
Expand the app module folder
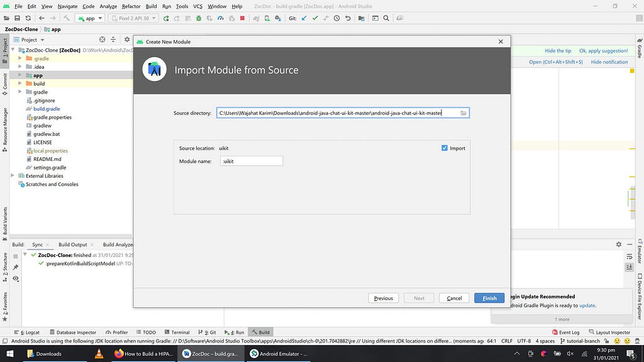19,75
